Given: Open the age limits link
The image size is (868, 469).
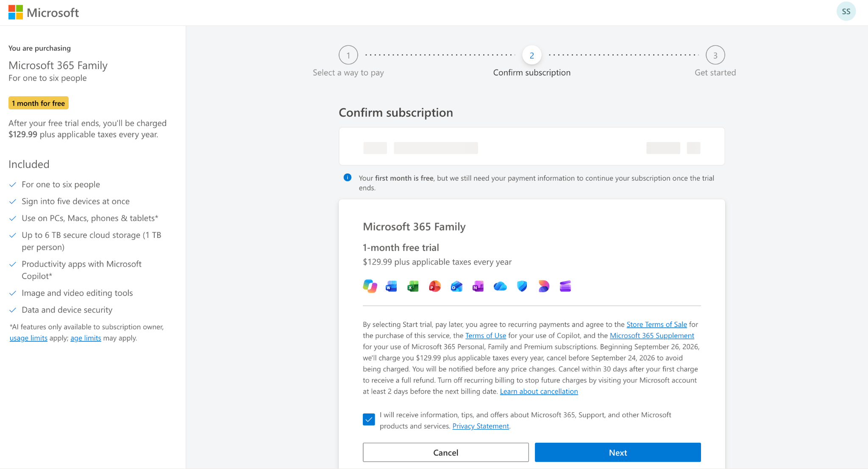Looking at the screenshot, I should 86,338.
